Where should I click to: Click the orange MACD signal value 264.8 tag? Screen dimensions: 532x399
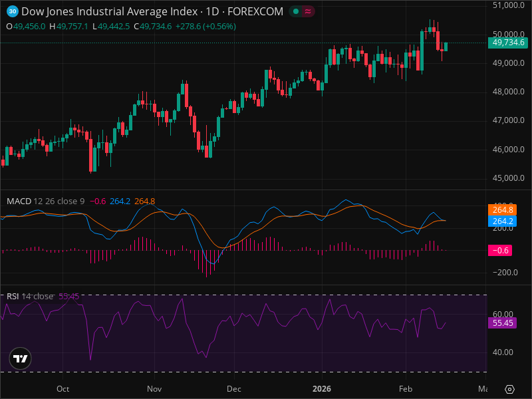tap(503, 210)
